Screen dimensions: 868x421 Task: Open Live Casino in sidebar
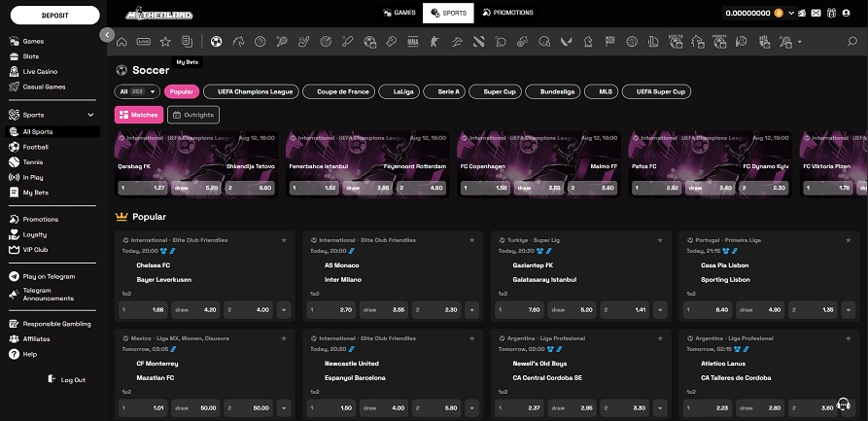pos(40,71)
